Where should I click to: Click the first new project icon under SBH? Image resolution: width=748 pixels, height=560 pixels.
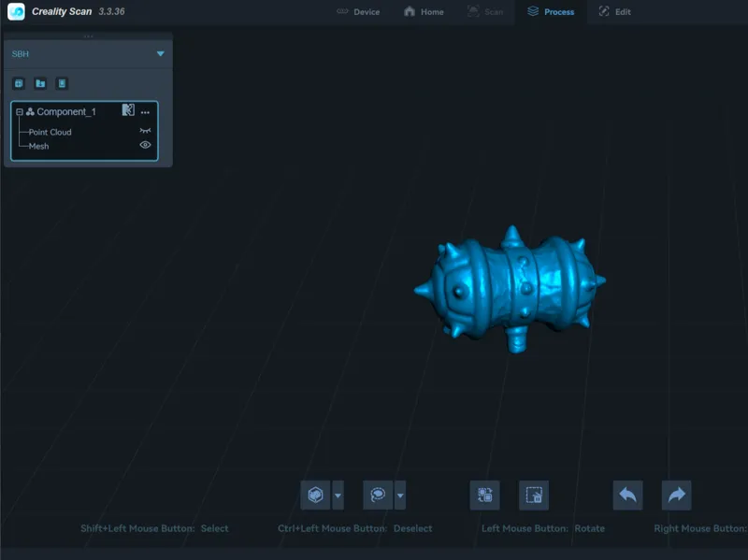[19, 83]
